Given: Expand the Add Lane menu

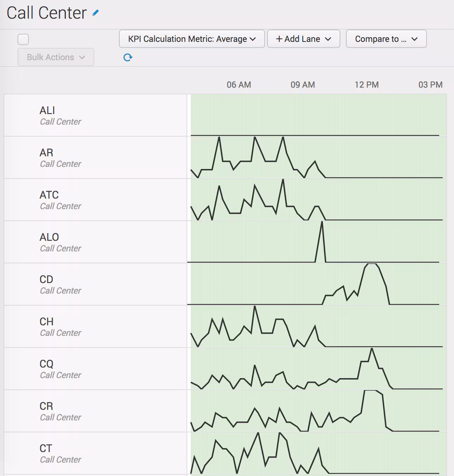Looking at the screenshot, I should click(x=303, y=39).
